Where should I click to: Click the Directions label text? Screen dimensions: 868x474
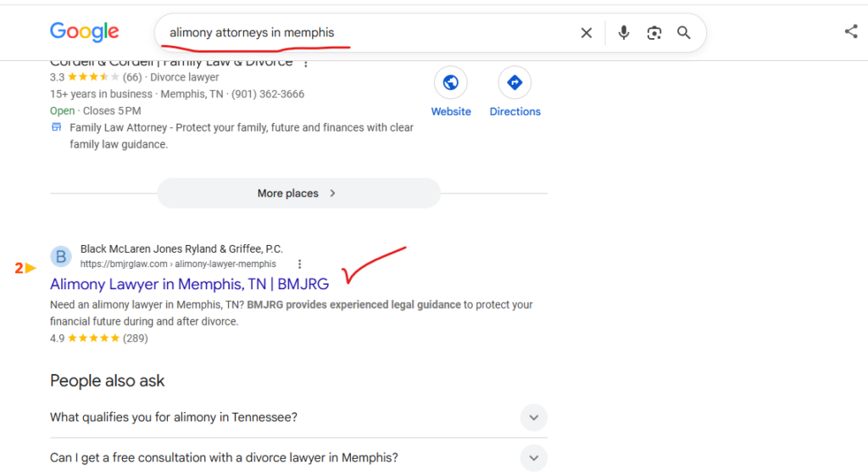coord(515,111)
